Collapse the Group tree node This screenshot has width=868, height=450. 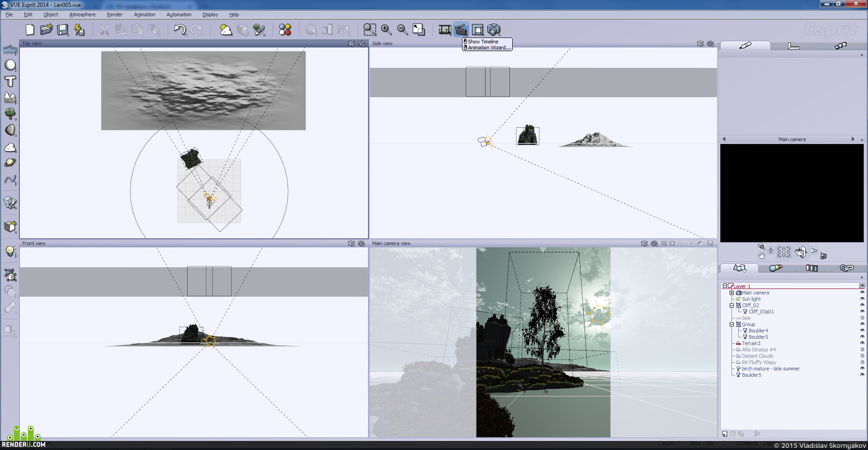pos(731,324)
